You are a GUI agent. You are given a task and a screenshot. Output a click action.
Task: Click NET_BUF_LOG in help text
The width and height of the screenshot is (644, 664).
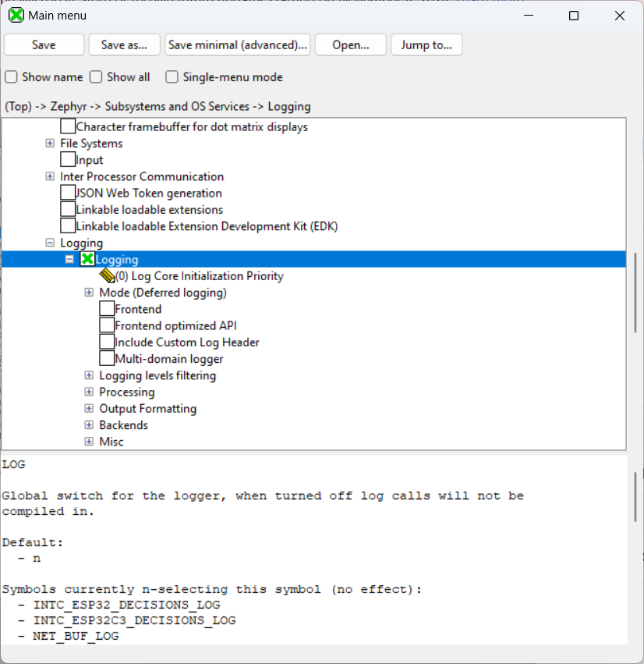click(x=76, y=636)
